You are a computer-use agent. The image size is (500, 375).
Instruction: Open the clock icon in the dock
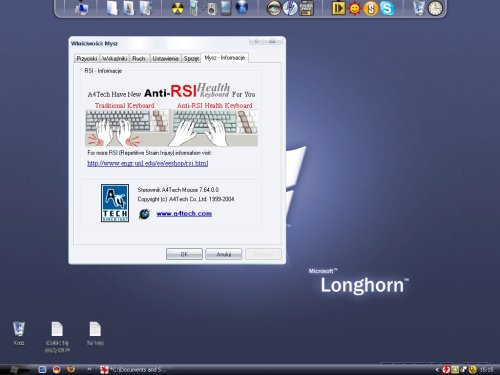point(435,8)
